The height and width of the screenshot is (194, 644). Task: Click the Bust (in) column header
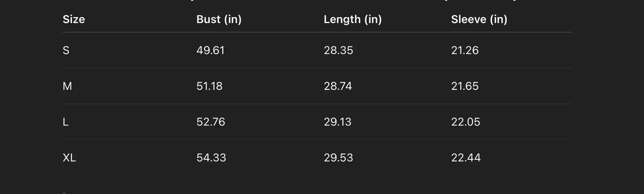219,19
